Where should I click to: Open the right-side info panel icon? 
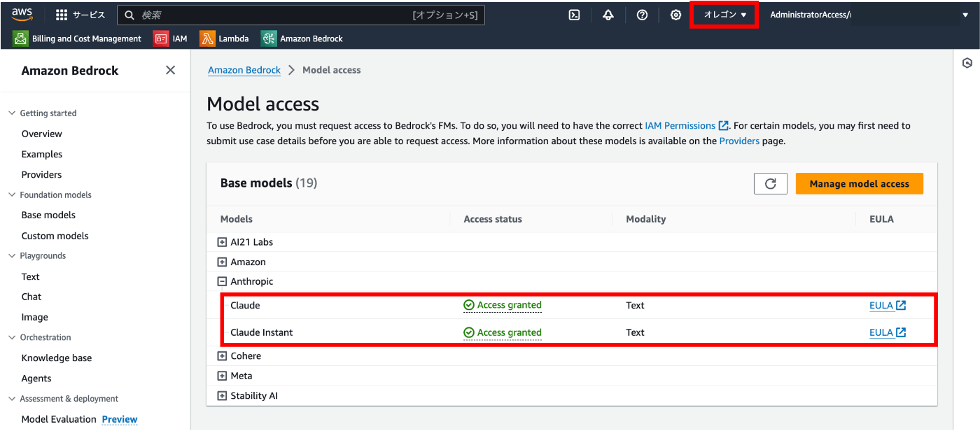[x=967, y=63]
